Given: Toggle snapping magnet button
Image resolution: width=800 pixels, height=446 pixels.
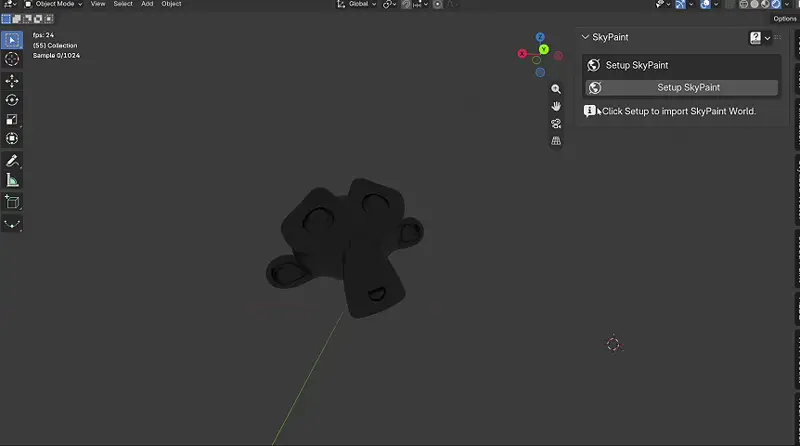Looking at the screenshot, I should tap(406, 4).
